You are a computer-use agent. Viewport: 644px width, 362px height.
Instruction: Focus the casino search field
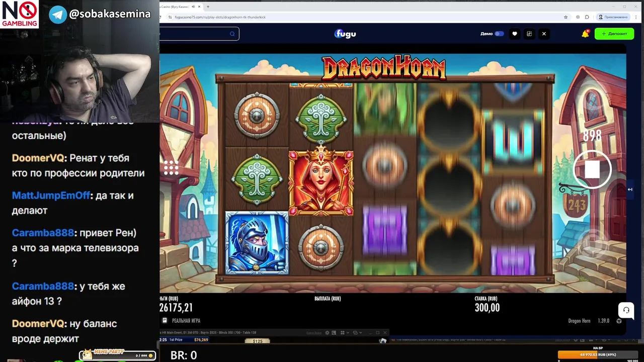pyautogui.click(x=199, y=34)
